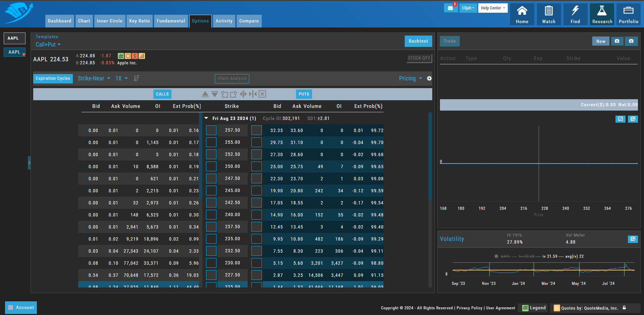Collapse the Fri Aug 23 2024 expiration

click(206, 118)
